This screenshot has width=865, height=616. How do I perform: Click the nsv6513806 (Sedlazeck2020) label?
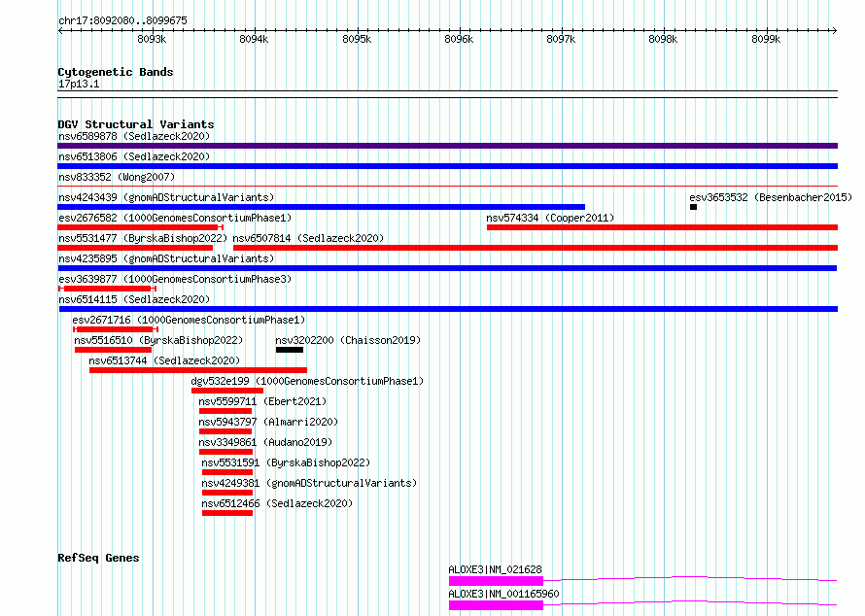click(134, 156)
